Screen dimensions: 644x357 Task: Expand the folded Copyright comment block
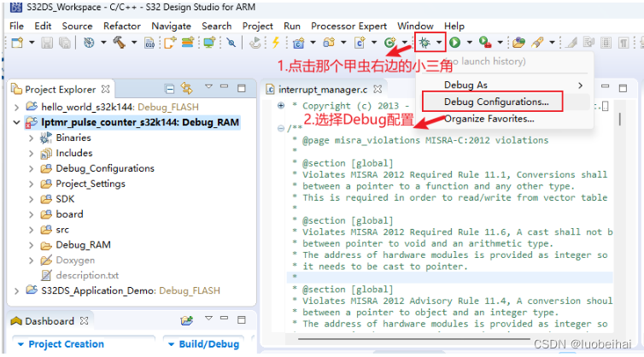point(281,106)
